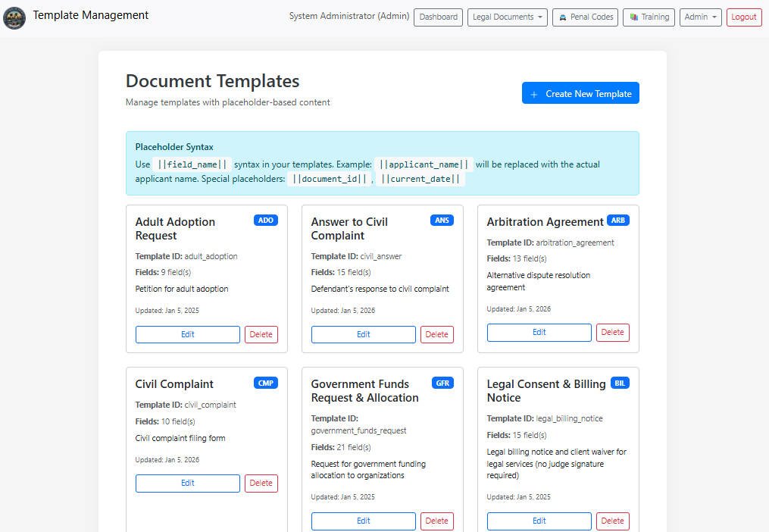Viewport: 769px width, 532px height.
Task: Edit the Government Funds Request template
Action: (x=363, y=521)
